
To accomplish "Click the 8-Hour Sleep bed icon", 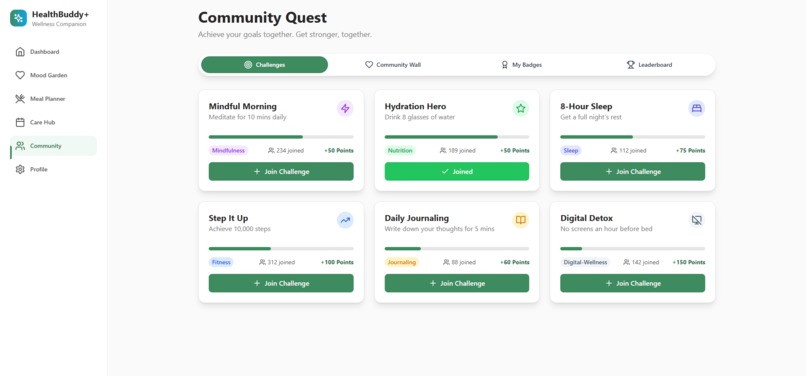I will pyautogui.click(x=697, y=109).
